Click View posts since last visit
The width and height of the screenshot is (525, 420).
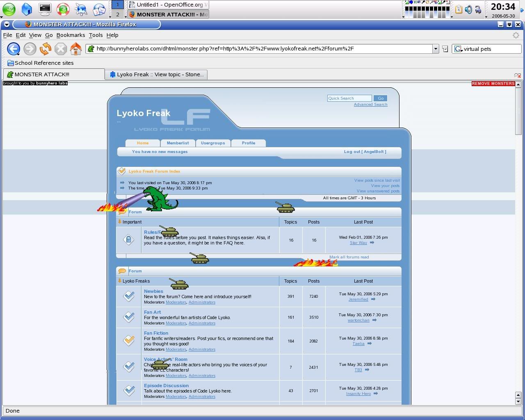pos(377,180)
